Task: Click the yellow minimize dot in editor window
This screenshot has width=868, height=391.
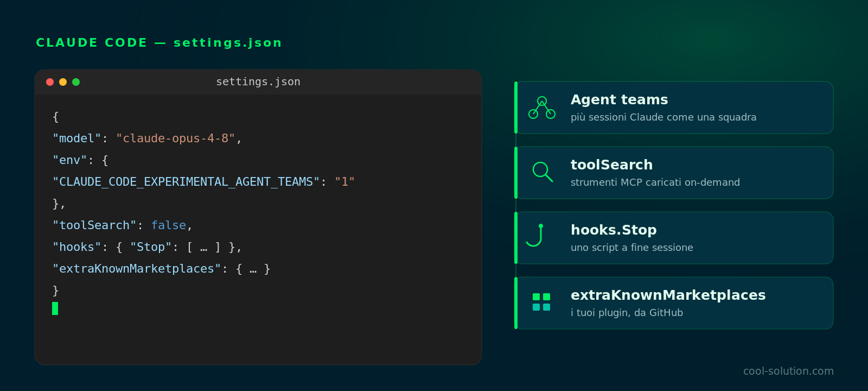Action: (63, 82)
